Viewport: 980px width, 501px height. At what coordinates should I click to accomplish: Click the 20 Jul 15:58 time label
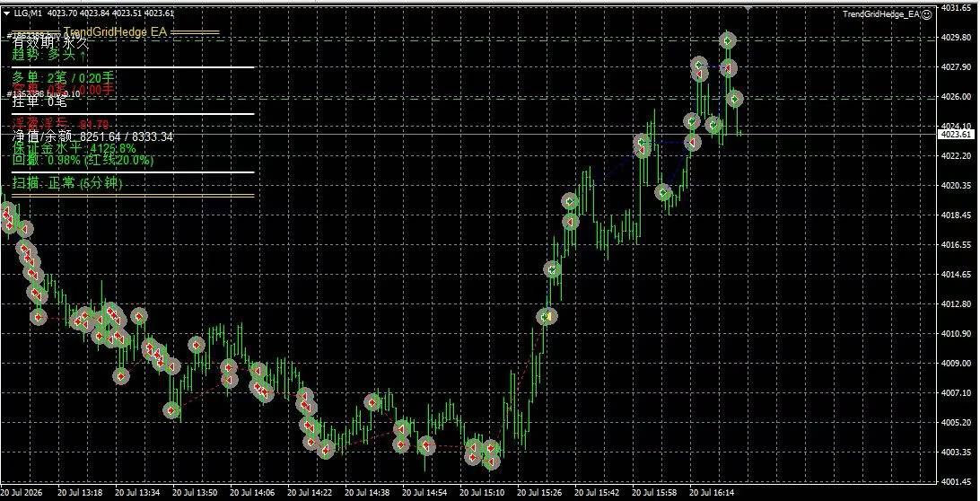pyautogui.click(x=656, y=493)
